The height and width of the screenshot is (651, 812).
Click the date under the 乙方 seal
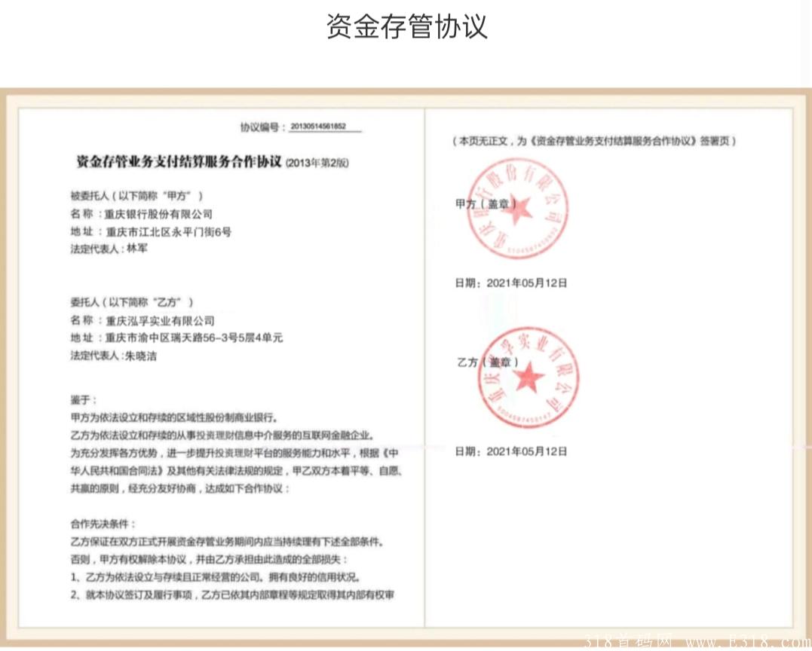[x=510, y=452]
